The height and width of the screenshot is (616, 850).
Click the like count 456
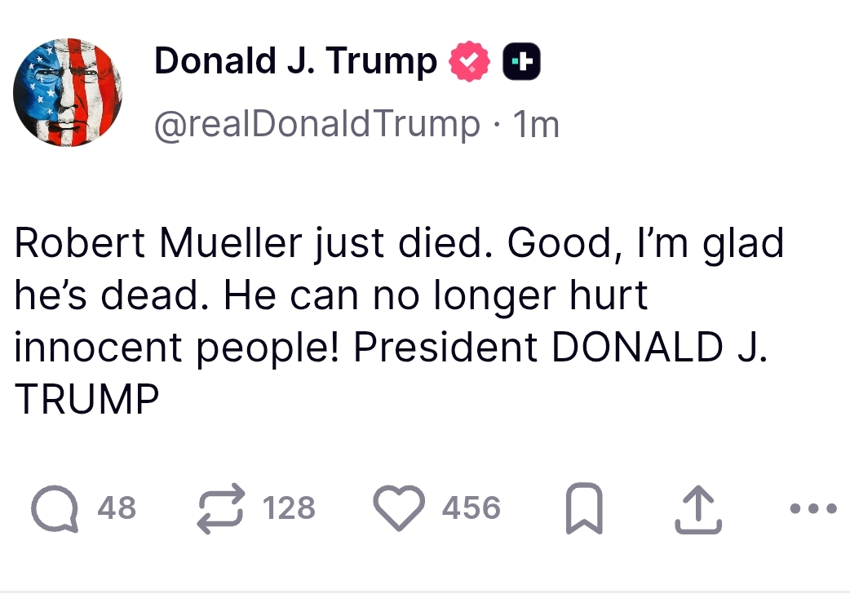(471, 508)
